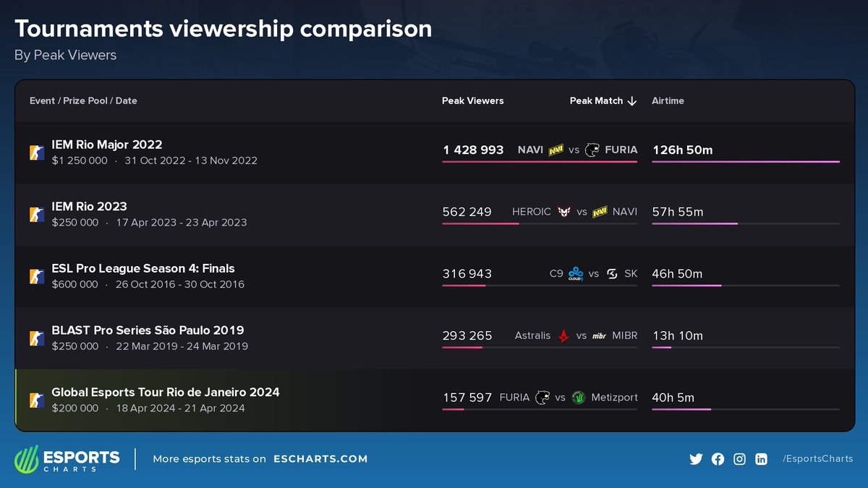Click Metizport logo in Global Esports Tour row
The height and width of the screenshot is (488, 868).
578,398
